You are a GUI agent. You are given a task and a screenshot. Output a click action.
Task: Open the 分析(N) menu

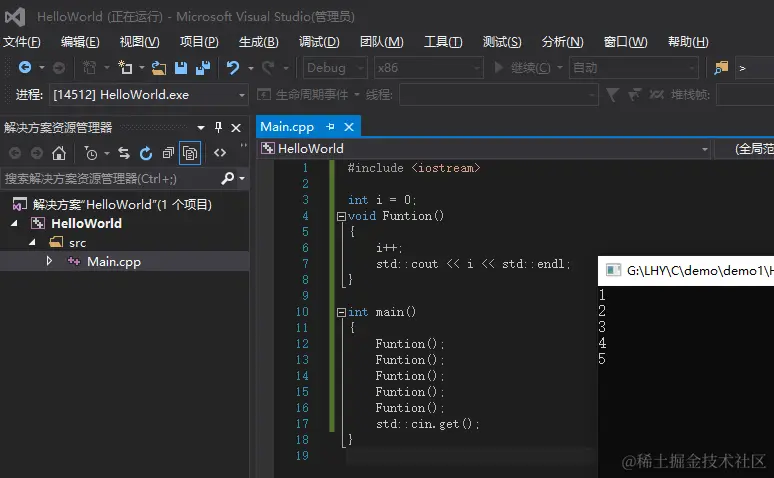[x=562, y=42]
